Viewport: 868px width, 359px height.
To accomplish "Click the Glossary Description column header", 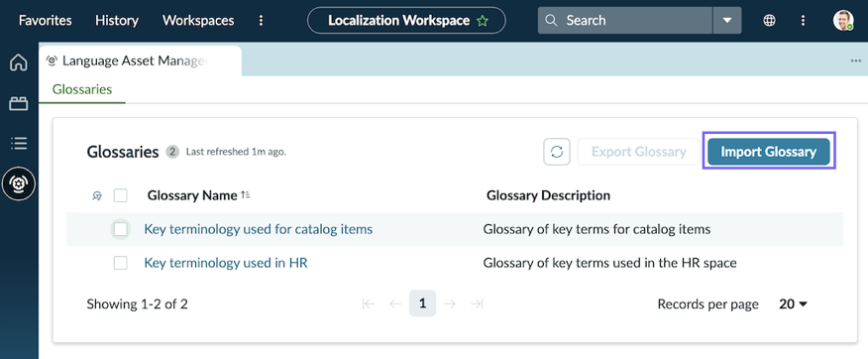I will pyautogui.click(x=549, y=195).
